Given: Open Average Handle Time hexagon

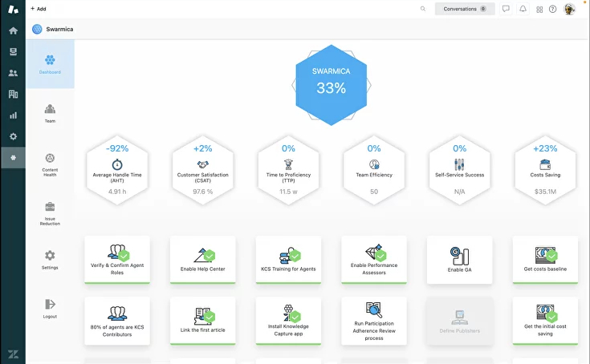Looking at the screenshot, I should point(117,170).
